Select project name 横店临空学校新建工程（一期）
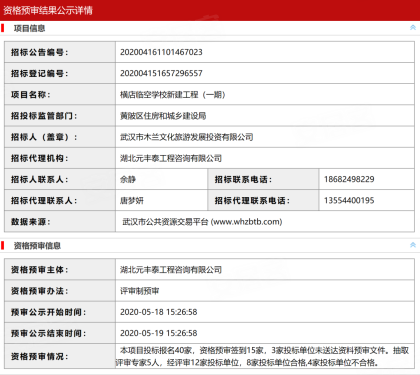This screenshot has height=375, width=420. coord(173,95)
